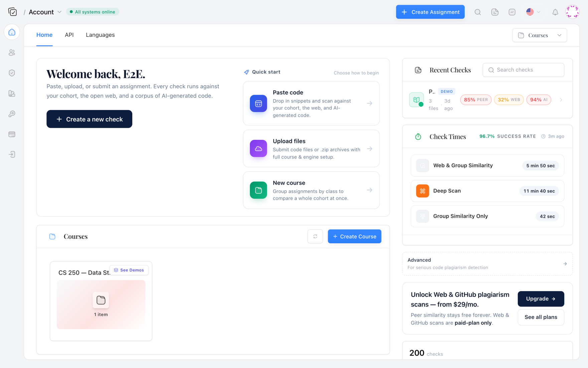Image resolution: width=588 pixels, height=368 pixels.
Task: Click Create Course button
Action: pos(354,236)
